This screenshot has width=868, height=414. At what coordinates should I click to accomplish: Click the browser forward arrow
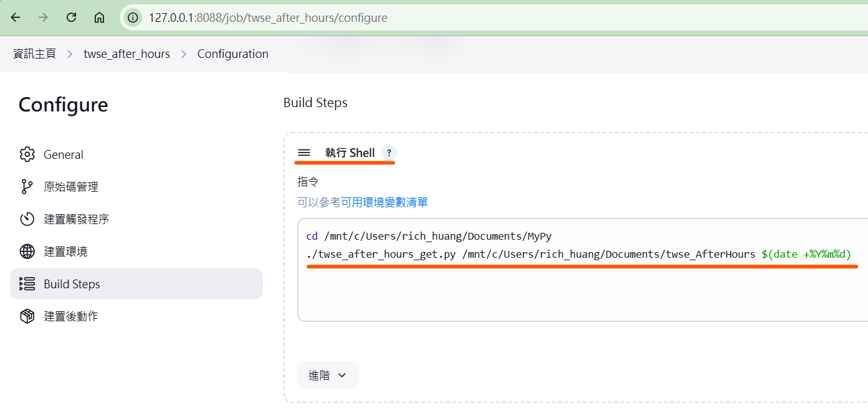(x=43, y=17)
